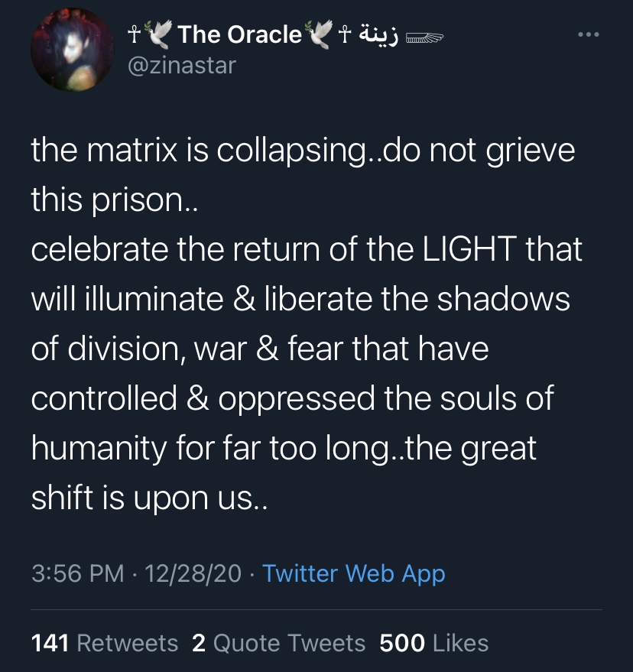Open the Twitter Web App source link
633x672 pixels.
click(x=353, y=573)
